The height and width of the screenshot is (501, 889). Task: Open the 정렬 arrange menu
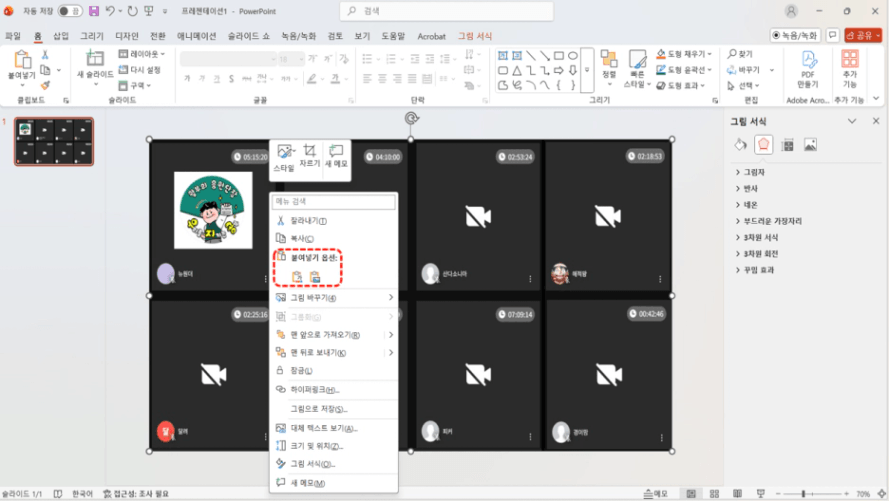[609, 68]
